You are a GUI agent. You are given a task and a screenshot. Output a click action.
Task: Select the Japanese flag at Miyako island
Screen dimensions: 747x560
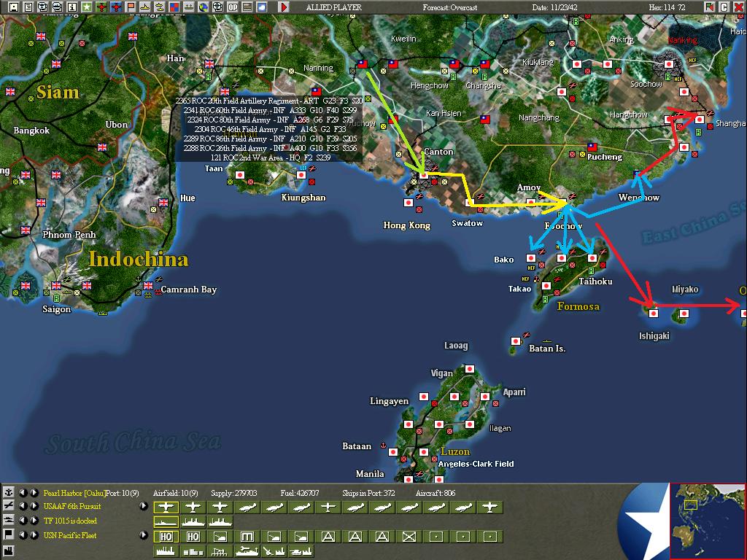click(684, 314)
